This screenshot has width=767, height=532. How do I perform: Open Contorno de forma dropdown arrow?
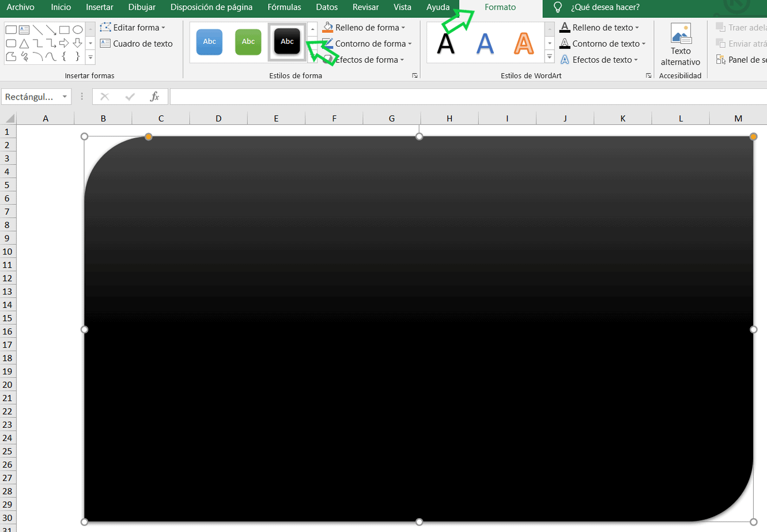coord(410,44)
